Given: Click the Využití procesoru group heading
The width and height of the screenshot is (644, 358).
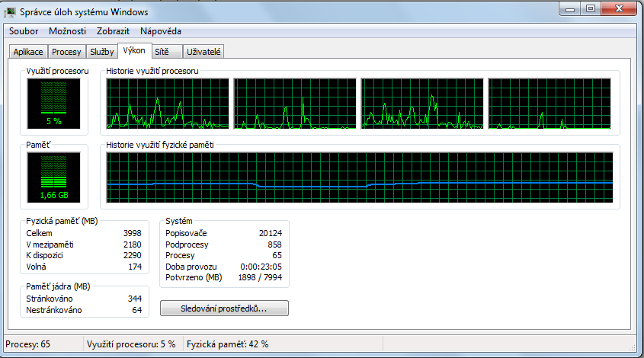Looking at the screenshot, I should [x=57, y=71].
